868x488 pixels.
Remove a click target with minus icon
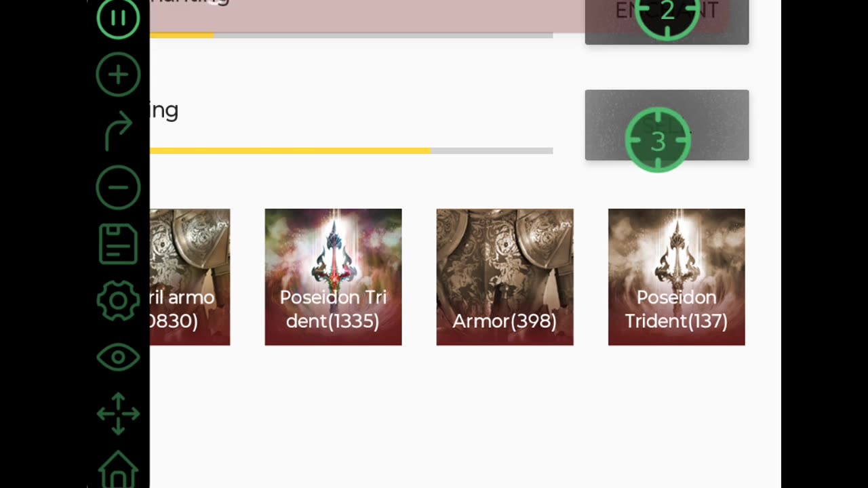118,187
